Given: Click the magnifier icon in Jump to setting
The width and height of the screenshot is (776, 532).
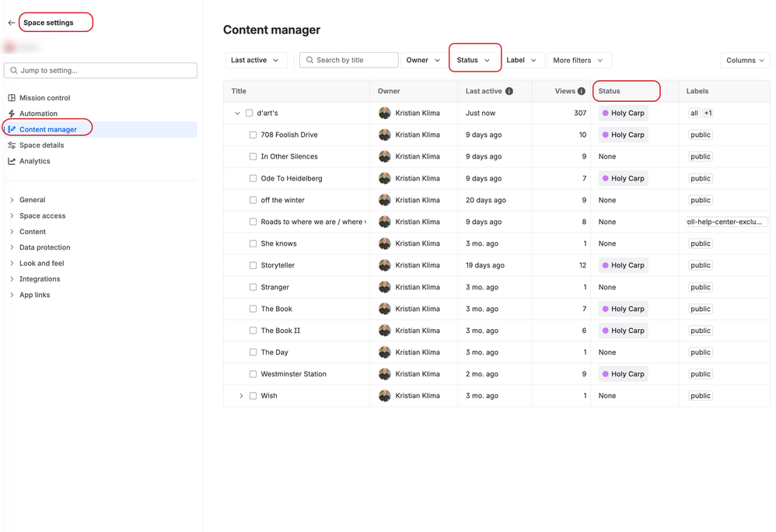Looking at the screenshot, I should click(14, 70).
